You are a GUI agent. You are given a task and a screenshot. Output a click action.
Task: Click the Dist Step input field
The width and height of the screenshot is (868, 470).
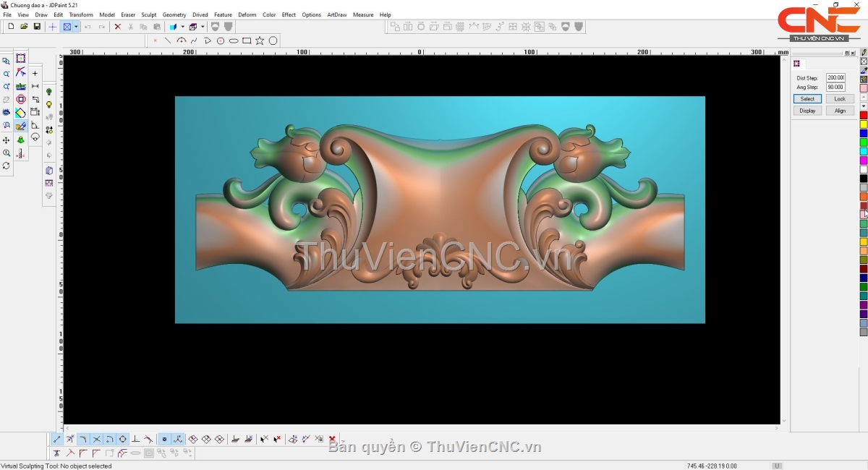(835, 78)
